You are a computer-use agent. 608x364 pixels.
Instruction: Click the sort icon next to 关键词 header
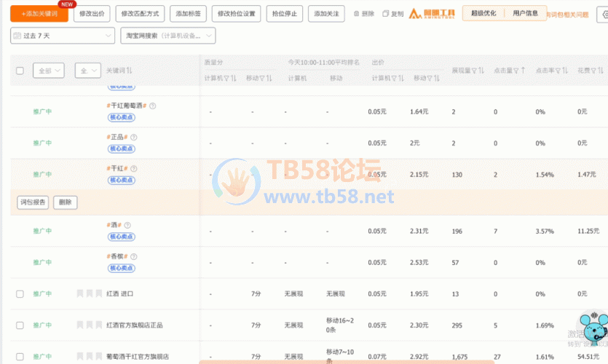(130, 71)
